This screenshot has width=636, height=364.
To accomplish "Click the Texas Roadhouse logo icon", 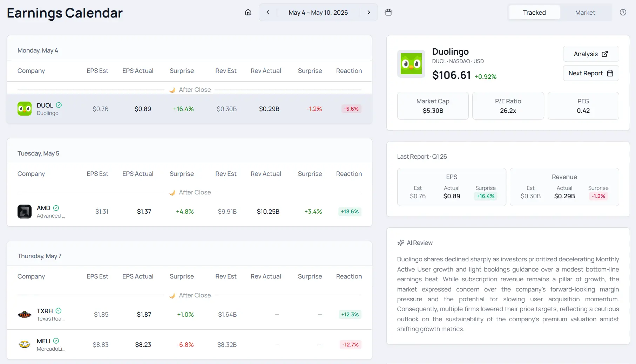I will point(25,314).
